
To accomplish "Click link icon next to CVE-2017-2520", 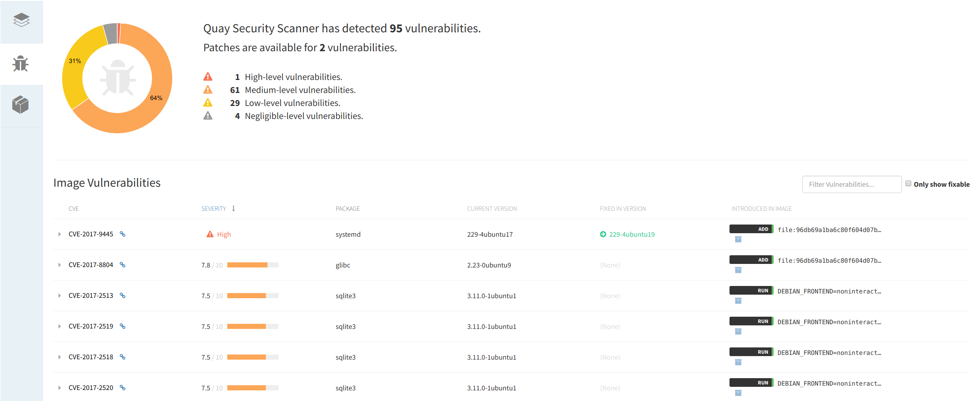I will click(122, 388).
